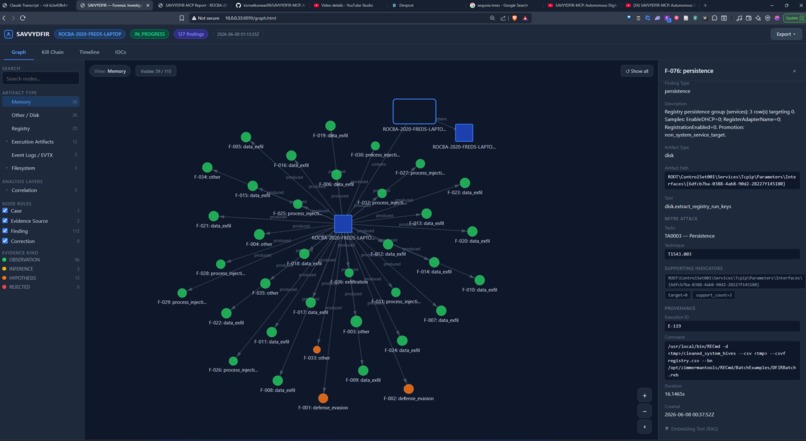The image size is (806, 441).
Task: Select orange node F-033 other
Action: click(317, 350)
